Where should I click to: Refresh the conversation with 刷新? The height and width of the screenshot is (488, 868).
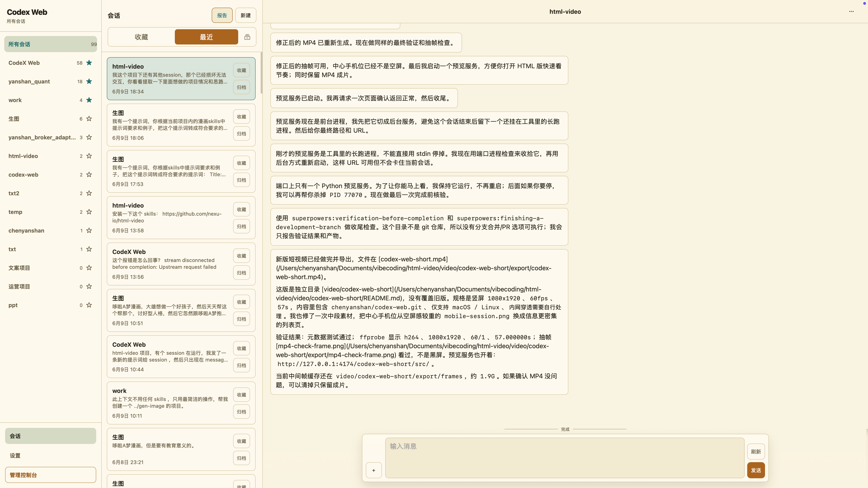tap(756, 452)
